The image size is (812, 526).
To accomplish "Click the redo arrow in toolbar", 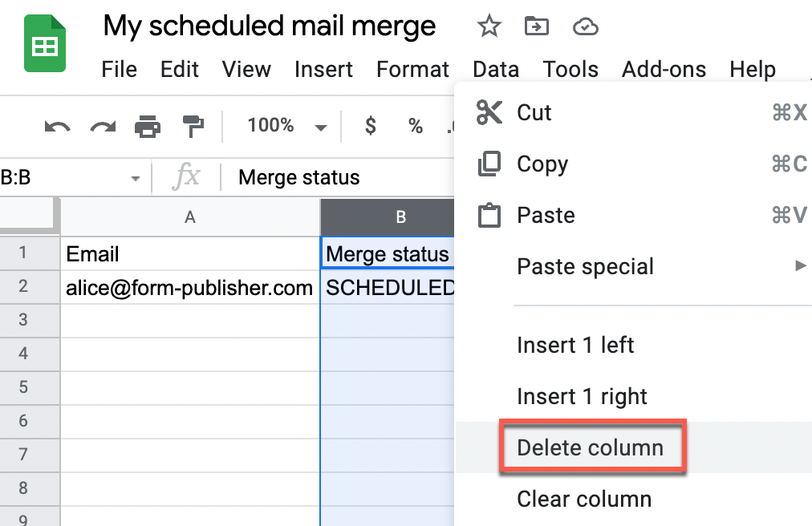I will 103,126.
